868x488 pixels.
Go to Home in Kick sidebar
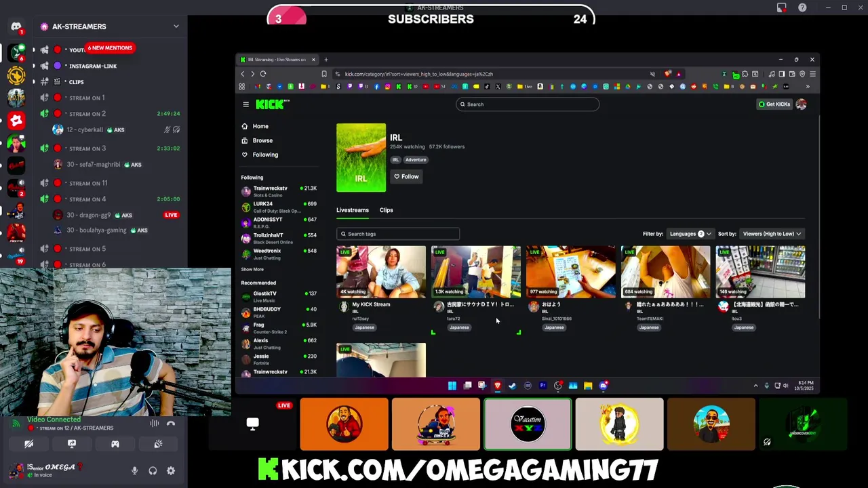(x=255, y=126)
